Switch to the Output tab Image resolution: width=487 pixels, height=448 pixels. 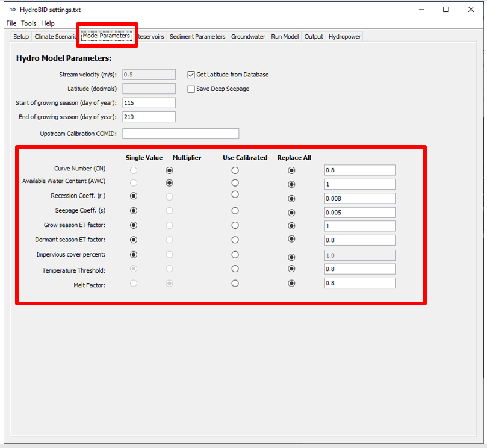click(314, 37)
